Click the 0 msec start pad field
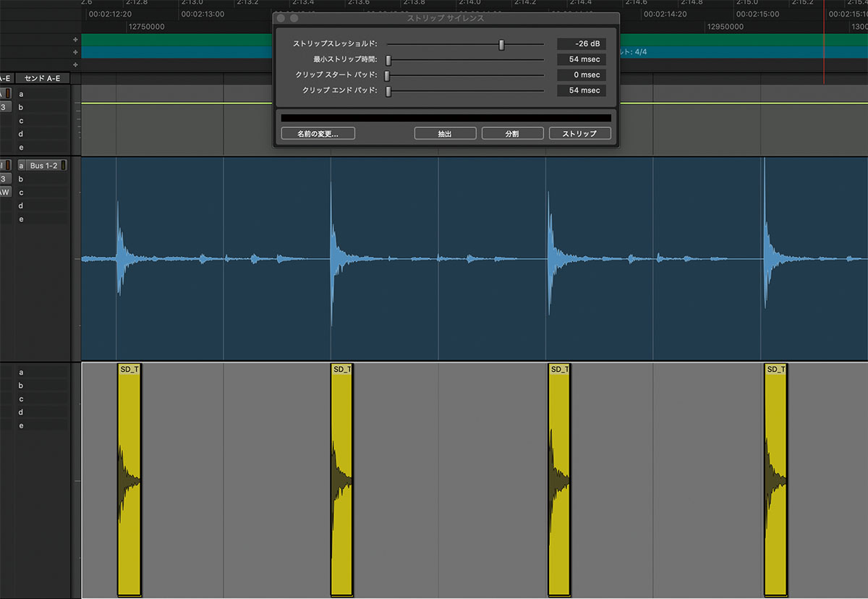The width and height of the screenshot is (868, 599). click(582, 75)
